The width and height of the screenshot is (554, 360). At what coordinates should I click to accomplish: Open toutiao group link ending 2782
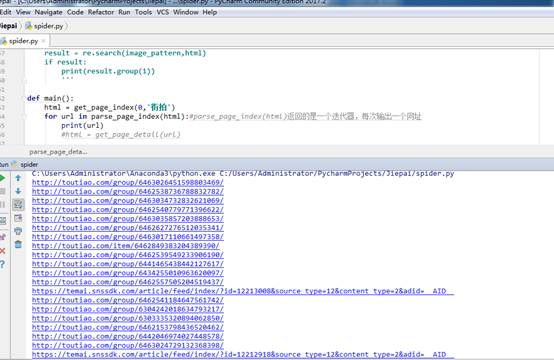[x=128, y=191]
